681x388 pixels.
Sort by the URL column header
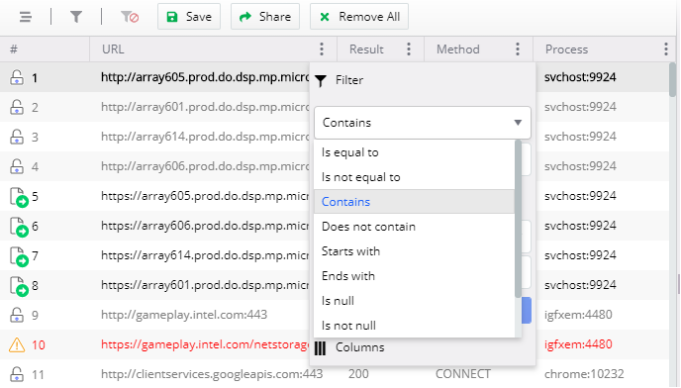click(113, 49)
